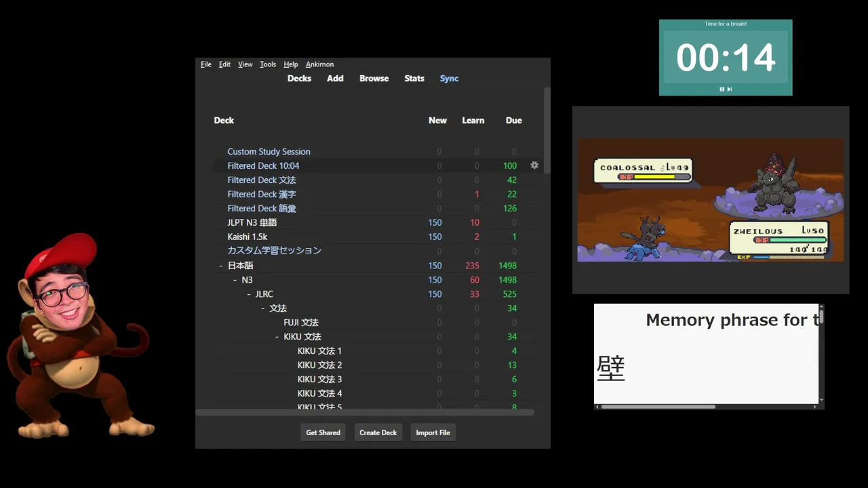Open the JLPT N3 単語 deck
Viewport: 868px width, 488px height.
(x=252, y=222)
